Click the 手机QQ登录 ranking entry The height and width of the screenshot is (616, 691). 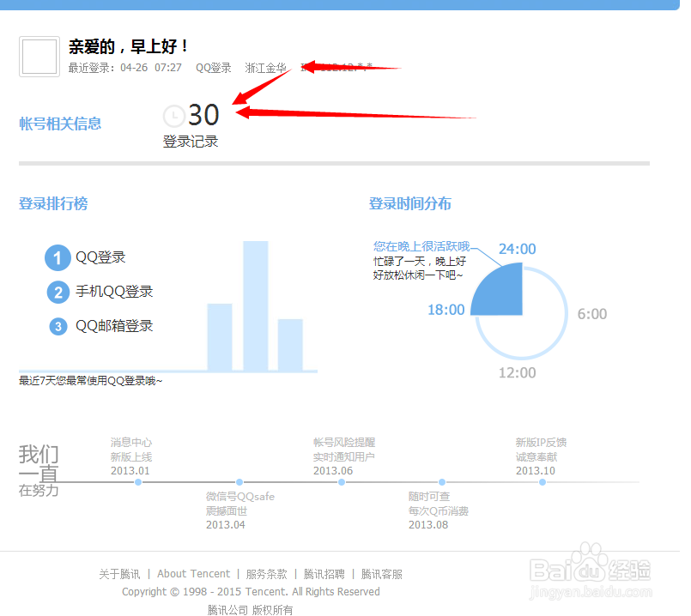coord(114,292)
